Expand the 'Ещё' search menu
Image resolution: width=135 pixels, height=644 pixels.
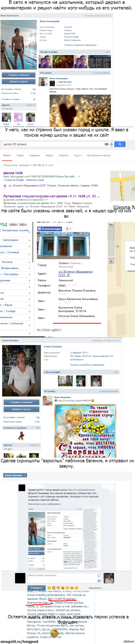tap(78, 156)
